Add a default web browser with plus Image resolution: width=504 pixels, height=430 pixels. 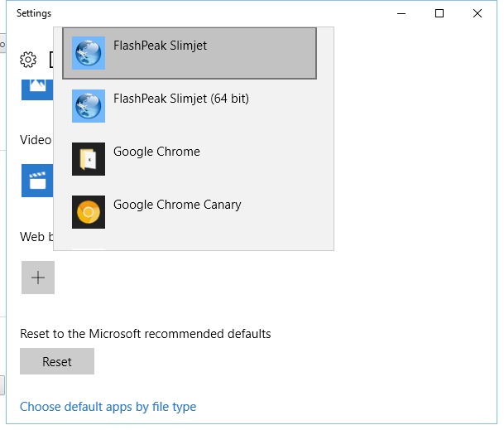(38, 278)
